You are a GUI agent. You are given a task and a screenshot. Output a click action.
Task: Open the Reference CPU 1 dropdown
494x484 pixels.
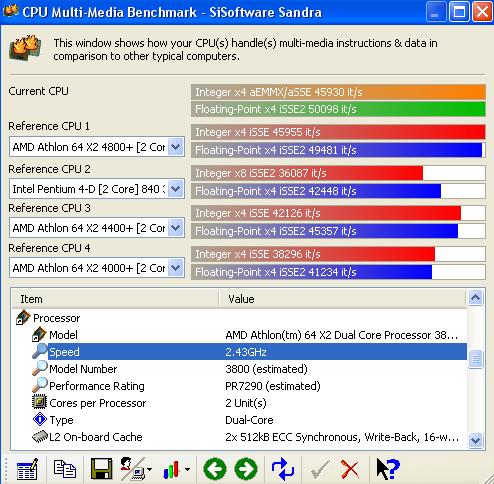(x=176, y=146)
